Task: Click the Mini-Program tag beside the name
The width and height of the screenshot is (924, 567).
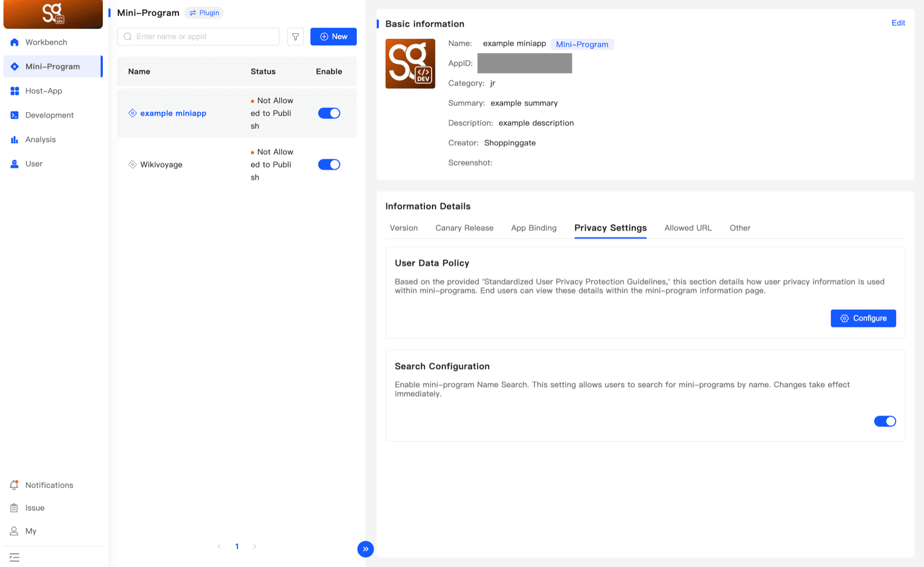Action: (x=582, y=45)
